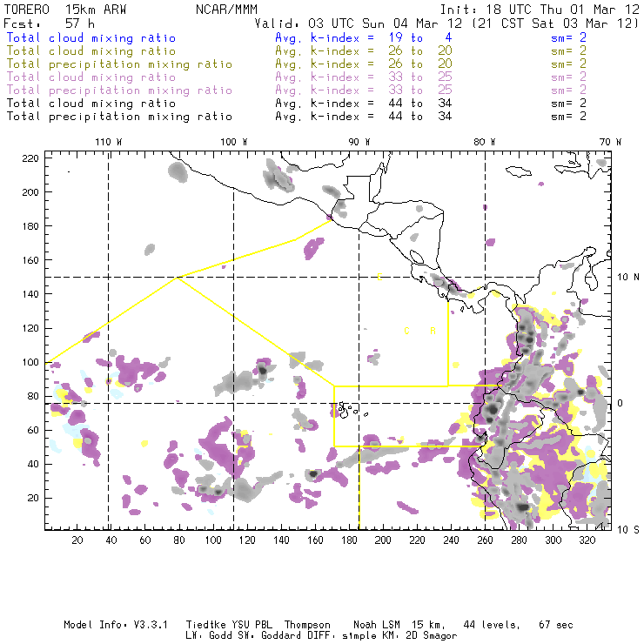Select the NCAR/MMM header label
644x644 pixels.
pyautogui.click(x=226, y=9)
